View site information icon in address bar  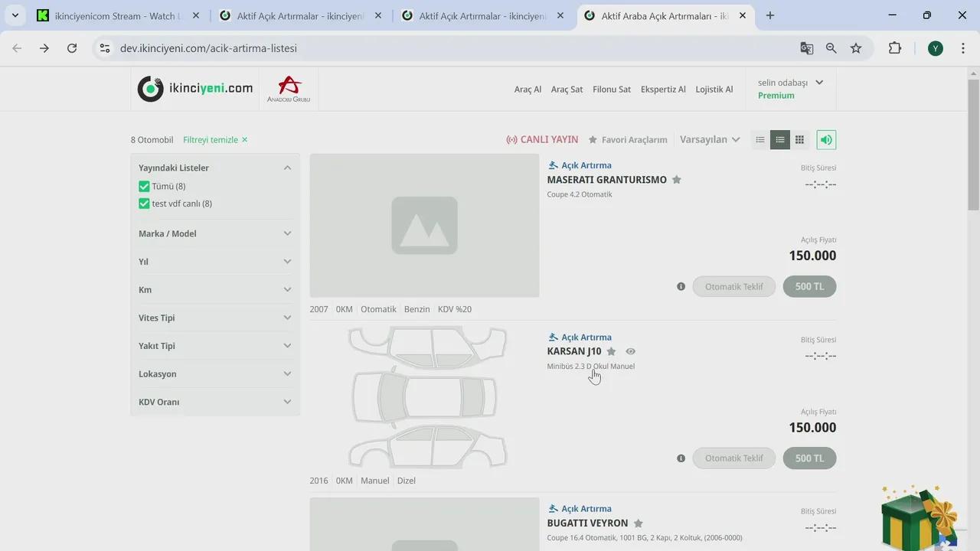click(105, 48)
